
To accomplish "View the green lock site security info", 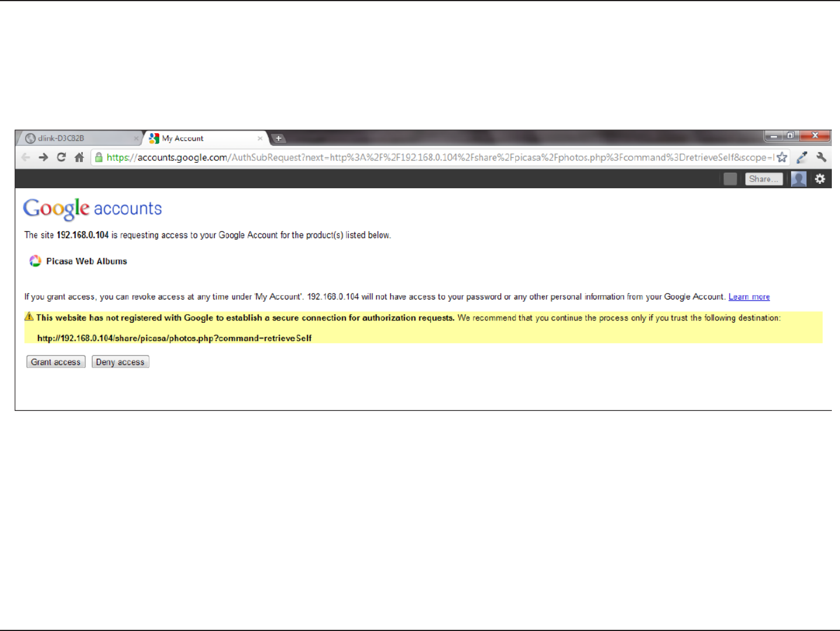I will (99, 157).
